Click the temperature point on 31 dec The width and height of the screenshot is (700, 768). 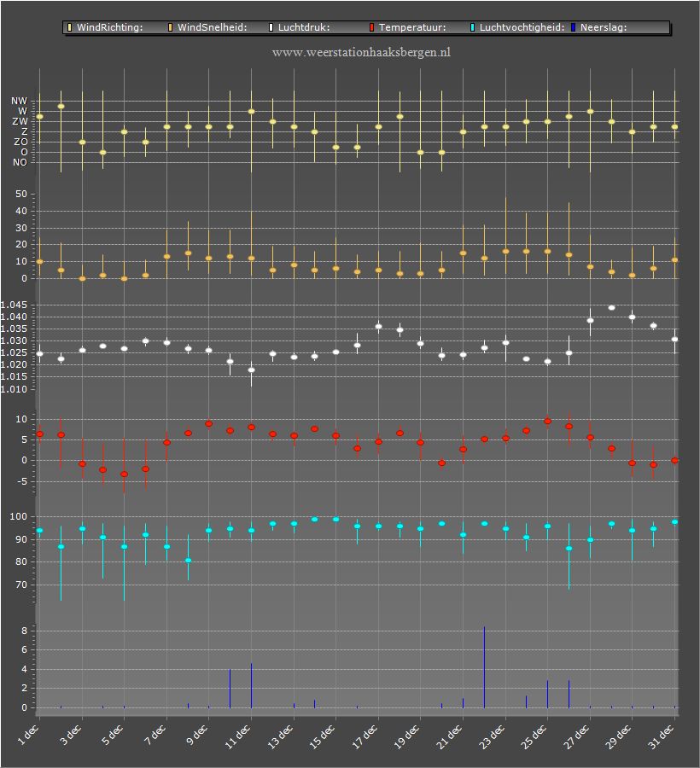pyautogui.click(x=675, y=461)
